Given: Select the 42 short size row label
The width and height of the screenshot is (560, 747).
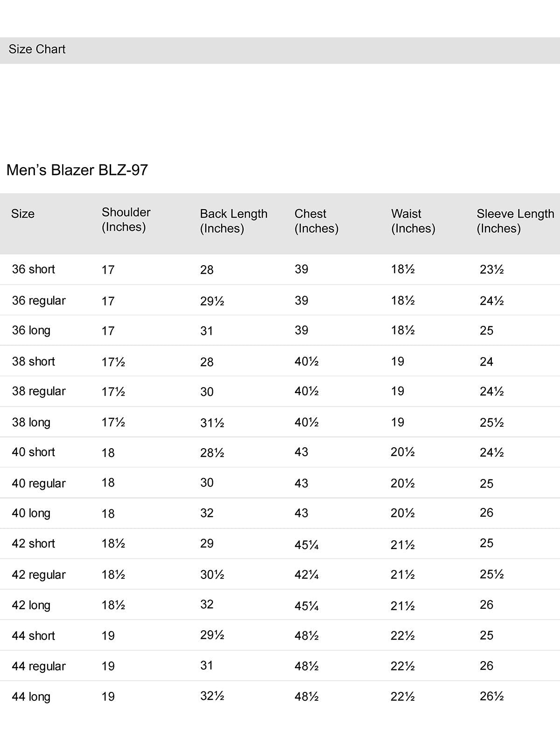Looking at the screenshot, I should pos(34,544).
